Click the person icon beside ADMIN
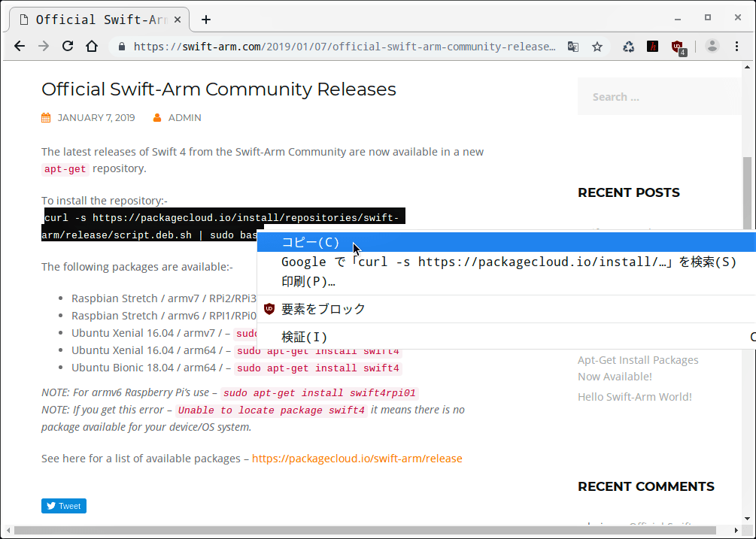The image size is (756, 539). [x=157, y=117]
